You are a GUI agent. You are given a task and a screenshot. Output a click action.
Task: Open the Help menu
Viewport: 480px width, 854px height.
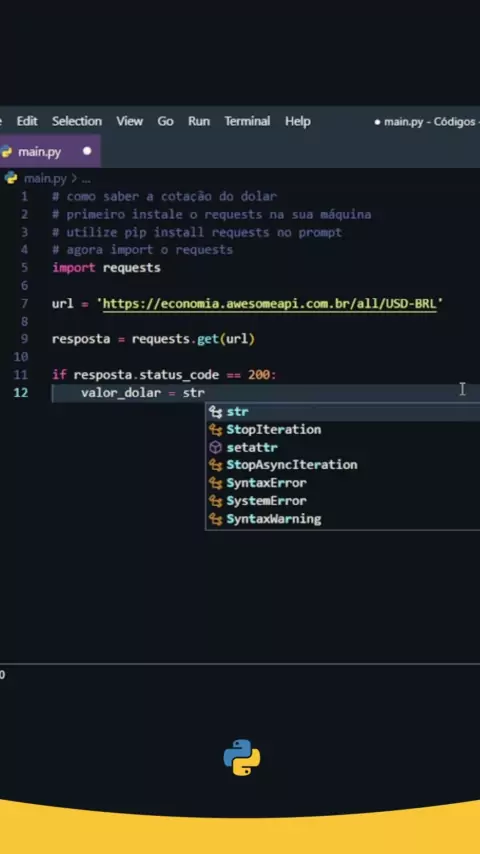[297, 121]
